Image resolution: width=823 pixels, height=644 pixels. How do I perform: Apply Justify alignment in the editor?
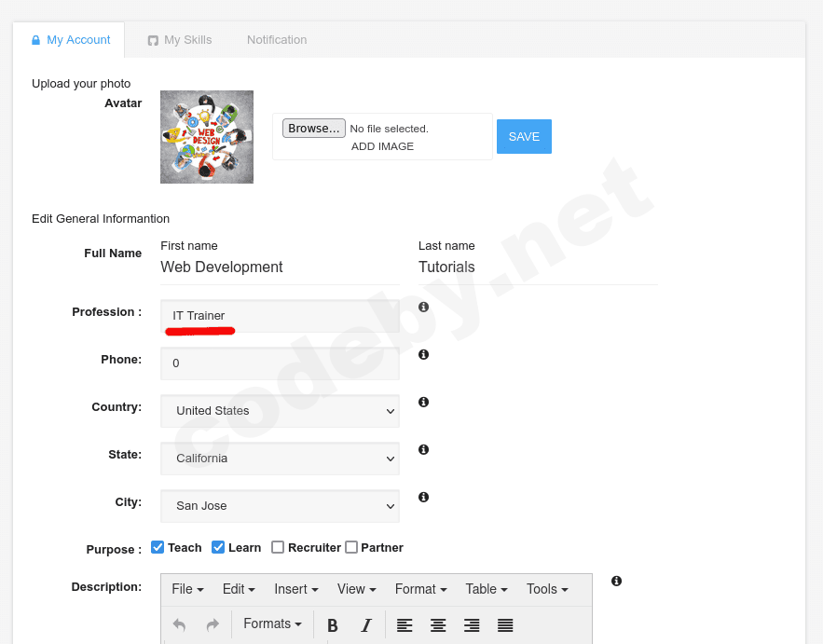[504, 624]
